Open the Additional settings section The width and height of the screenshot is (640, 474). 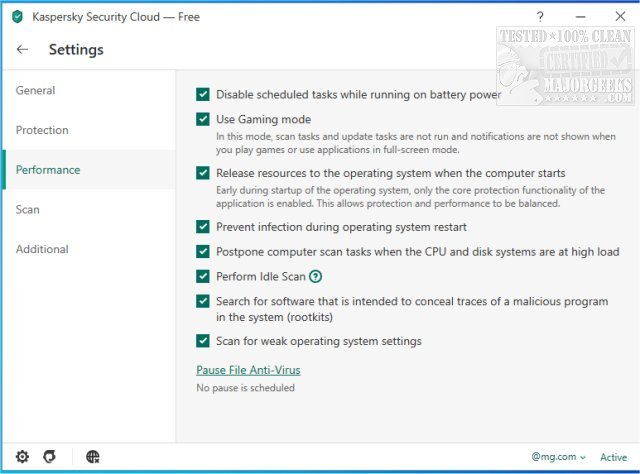(x=42, y=249)
